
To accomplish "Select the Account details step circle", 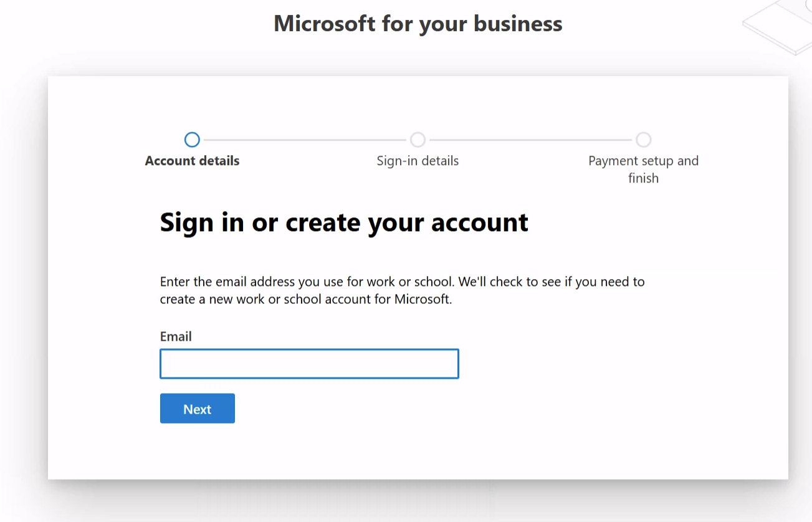I will 193,140.
